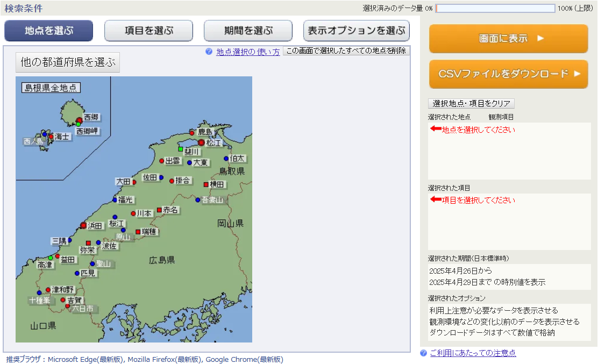
Task: Click the help icon beside 地点選択の使い方
Action: [x=209, y=52]
